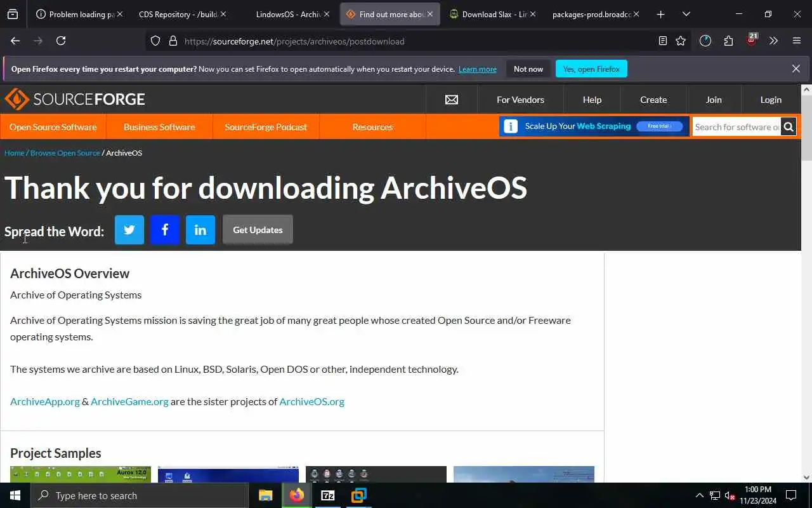The width and height of the screenshot is (812, 508).
Task: Click the Firefox icon in the taskbar
Action: [296, 495]
